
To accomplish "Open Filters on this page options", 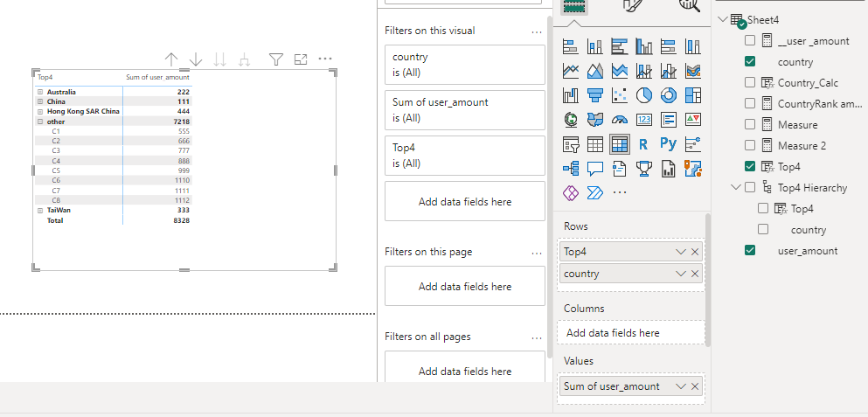I will point(537,253).
